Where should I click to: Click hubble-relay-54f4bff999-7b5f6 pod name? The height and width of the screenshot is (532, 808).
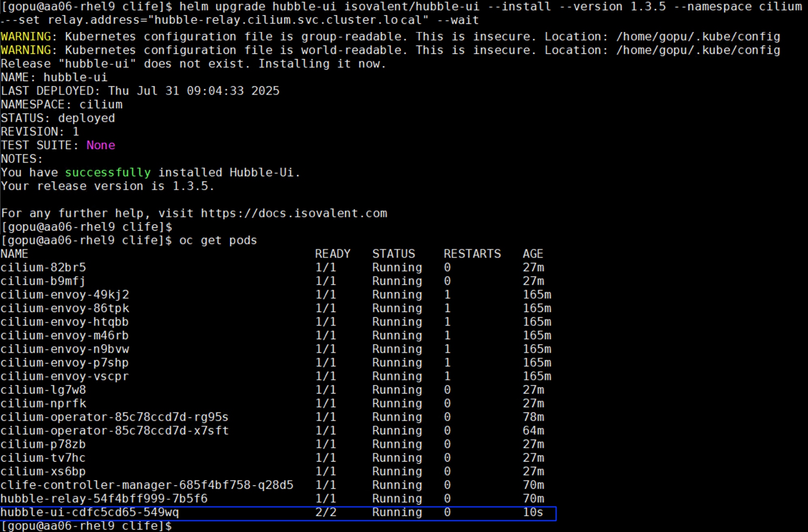(x=104, y=498)
